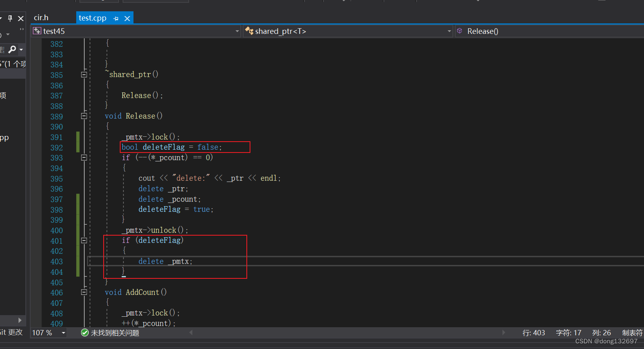Click the 字符: 17 character indicator
This screenshot has width=644, height=349.
[x=569, y=333]
